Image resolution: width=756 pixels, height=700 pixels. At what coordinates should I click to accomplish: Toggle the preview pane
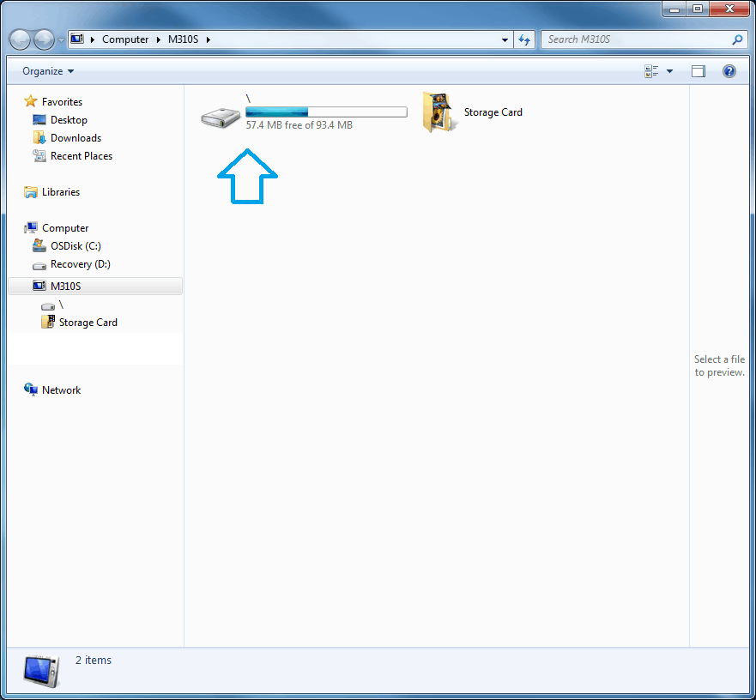(x=698, y=70)
